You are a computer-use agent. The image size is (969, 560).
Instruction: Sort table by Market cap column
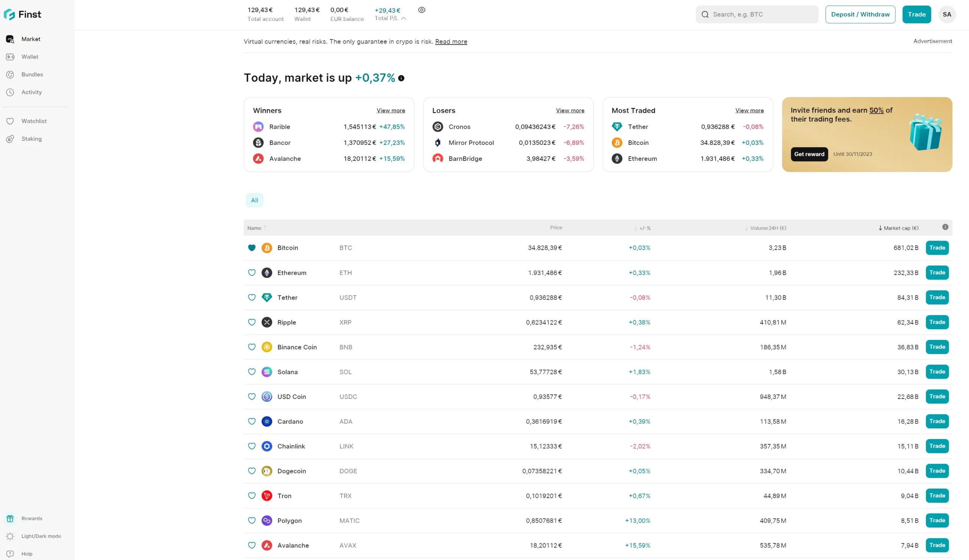tap(898, 228)
